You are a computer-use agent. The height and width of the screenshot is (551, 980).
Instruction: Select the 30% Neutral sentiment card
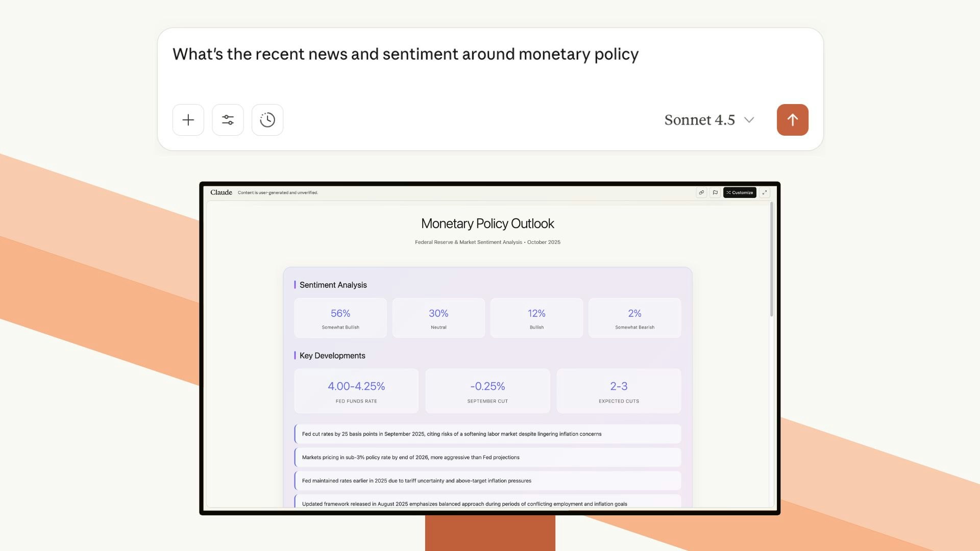(438, 317)
